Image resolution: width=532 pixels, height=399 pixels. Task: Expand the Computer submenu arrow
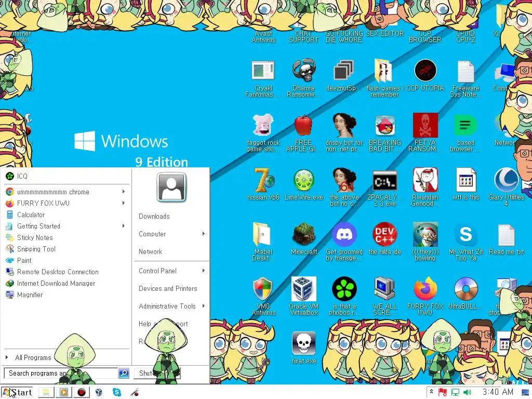click(x=204, y=233)
